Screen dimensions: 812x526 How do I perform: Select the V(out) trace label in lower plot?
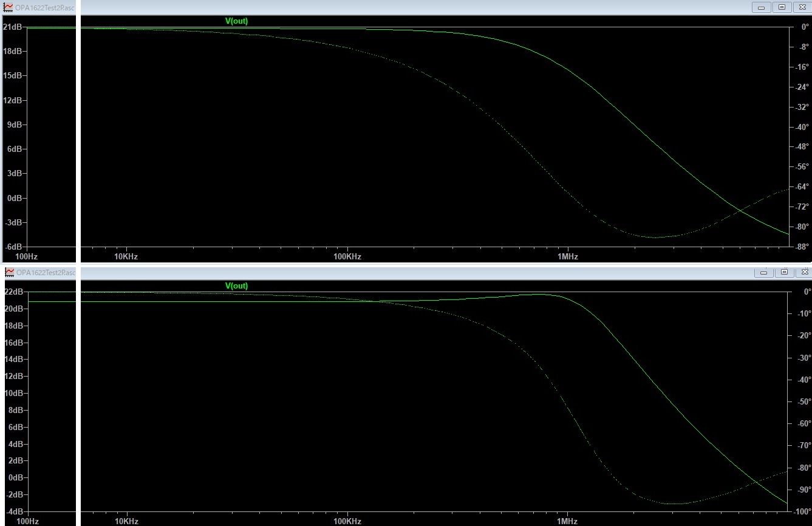237,285
